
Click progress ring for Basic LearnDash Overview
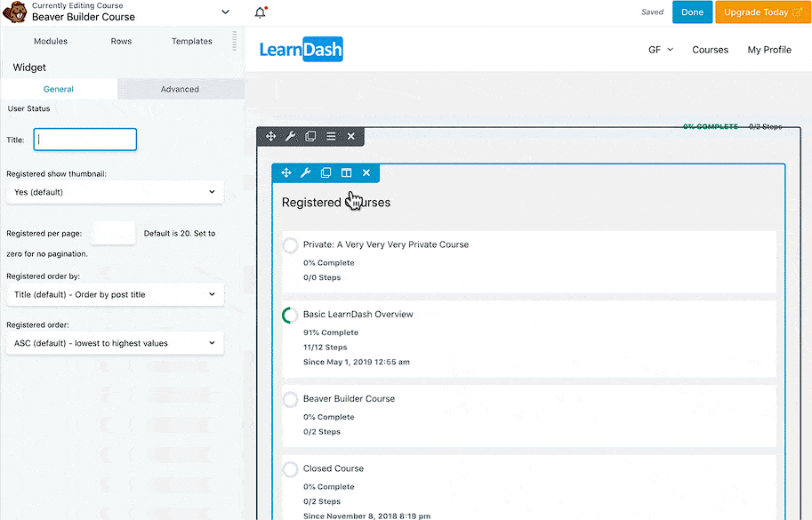click(x=290, y=315)
